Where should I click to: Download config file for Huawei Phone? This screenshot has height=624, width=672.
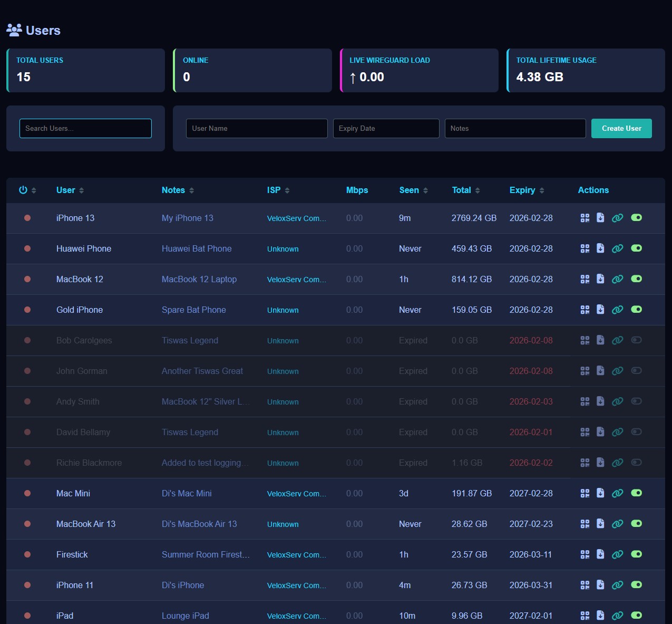[600, 248]
